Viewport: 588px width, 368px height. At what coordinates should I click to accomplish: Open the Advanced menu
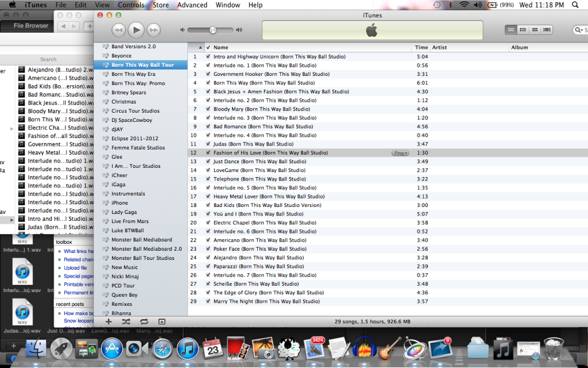pos(192,5)
